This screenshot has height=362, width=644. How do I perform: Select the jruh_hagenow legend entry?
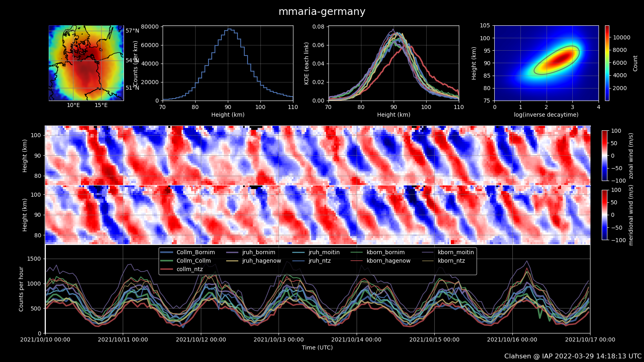pos(253,261)
